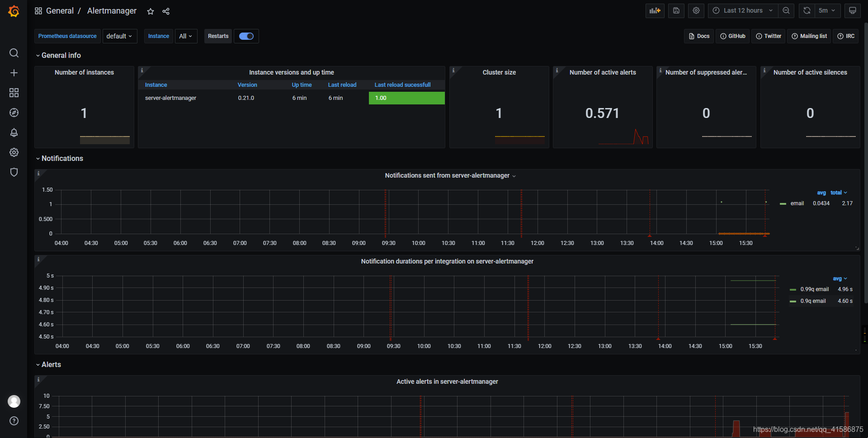Open the Twitter link

click(769, 36)
